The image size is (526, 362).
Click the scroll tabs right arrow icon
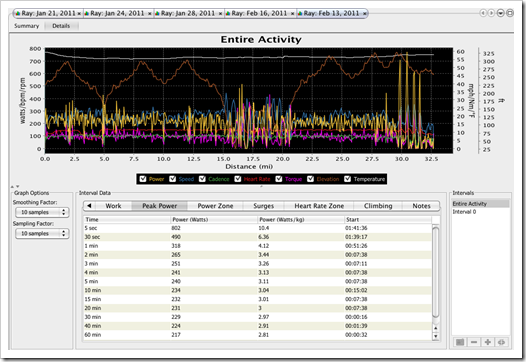491,13
